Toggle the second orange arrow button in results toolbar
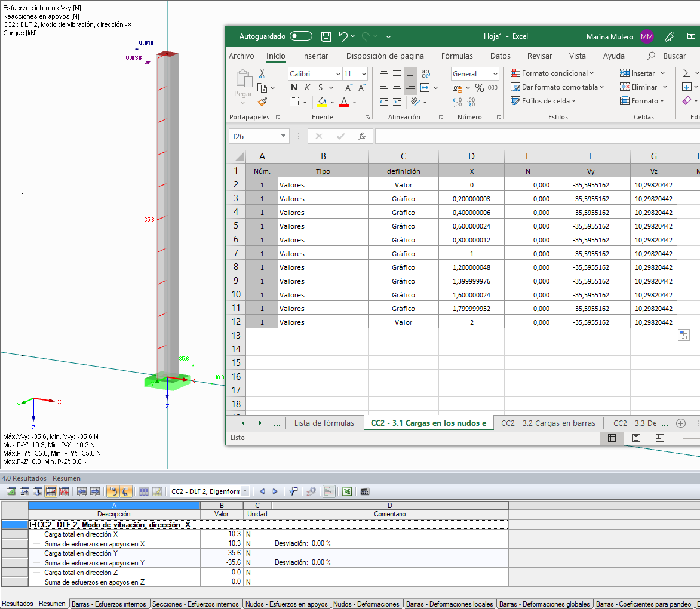700x609 pixels. 125,491
